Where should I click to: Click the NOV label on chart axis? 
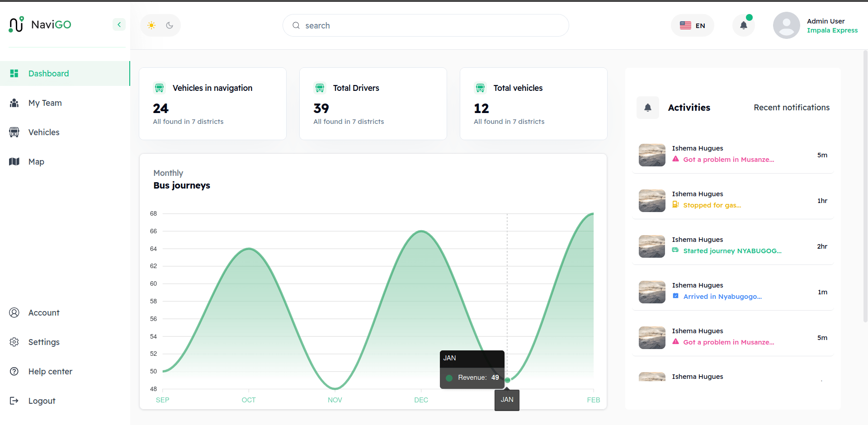(335, 400)
